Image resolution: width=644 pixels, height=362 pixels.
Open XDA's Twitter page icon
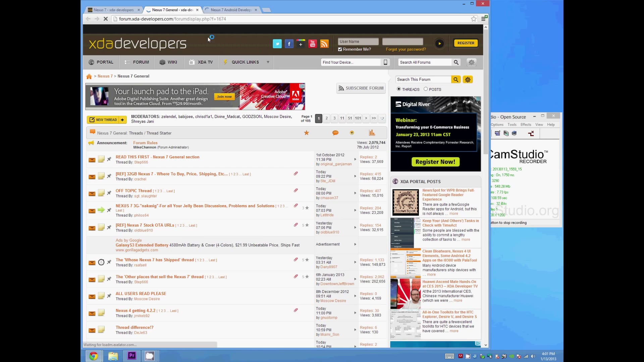[277, 44]
